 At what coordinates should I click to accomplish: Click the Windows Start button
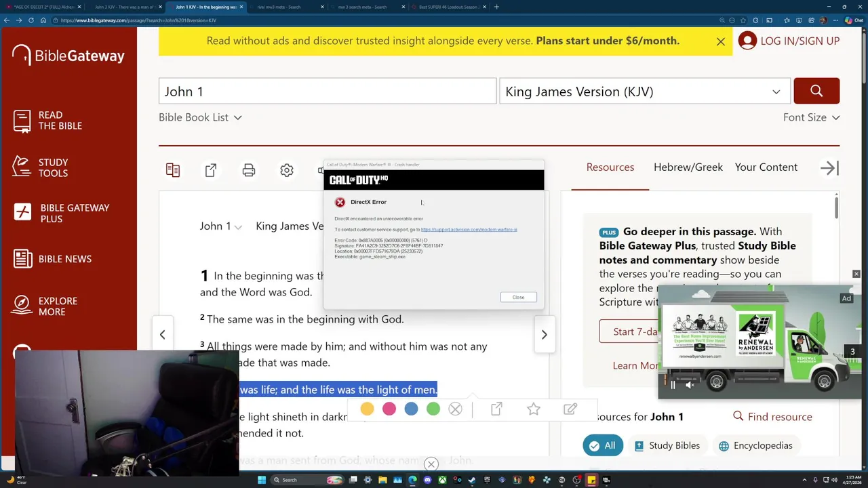[261, 480]
